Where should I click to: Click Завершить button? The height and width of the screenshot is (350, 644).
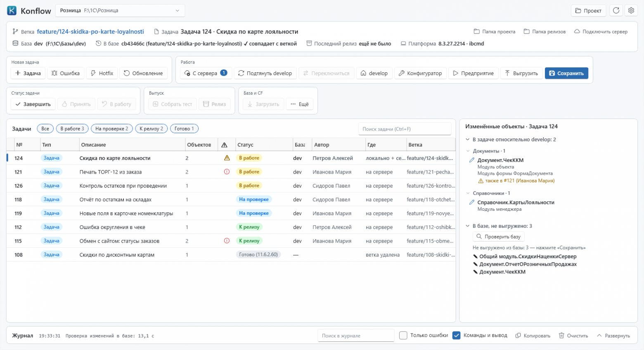[x=33, y=104]
